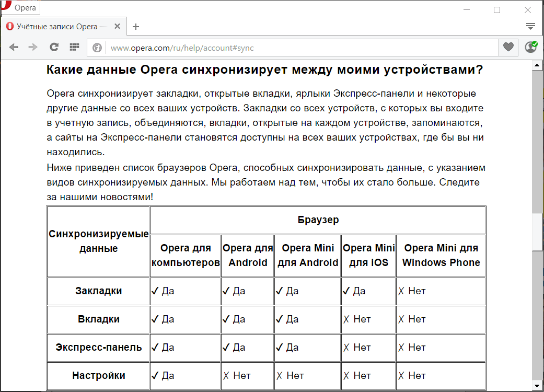Click 'Да' for Вкладки under Opera для Android

point(234,319)
